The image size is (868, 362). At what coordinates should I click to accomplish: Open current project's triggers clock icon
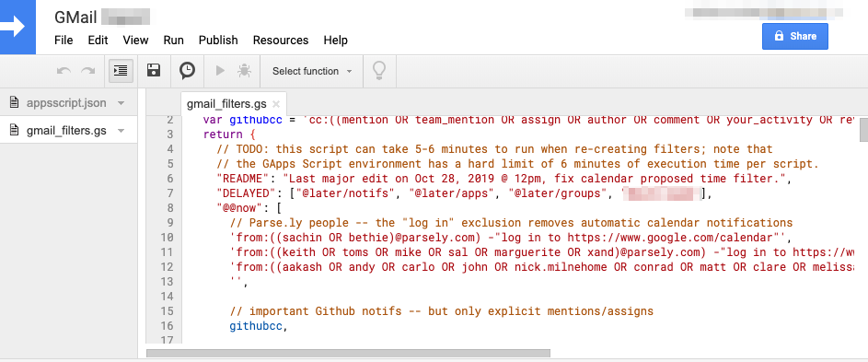tap(187, 70)
